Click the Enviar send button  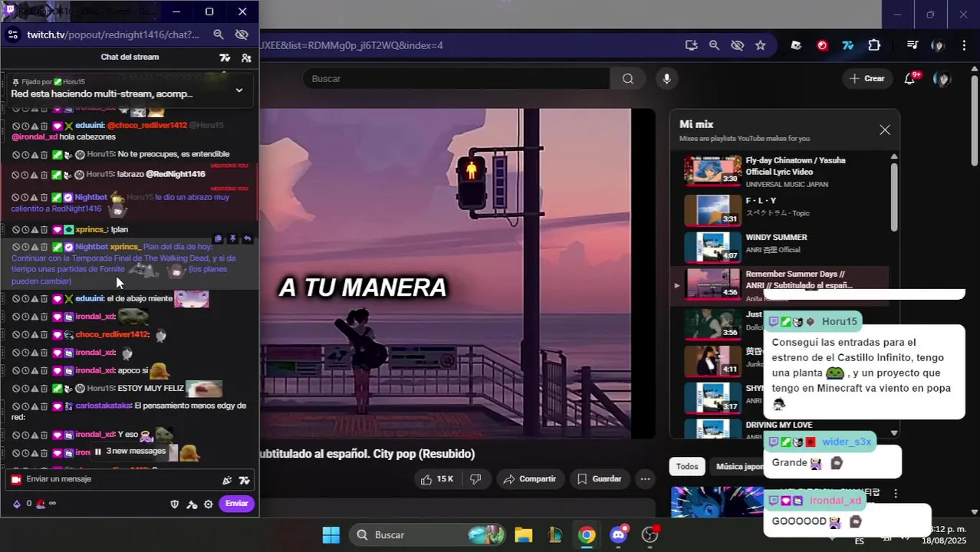236,504
